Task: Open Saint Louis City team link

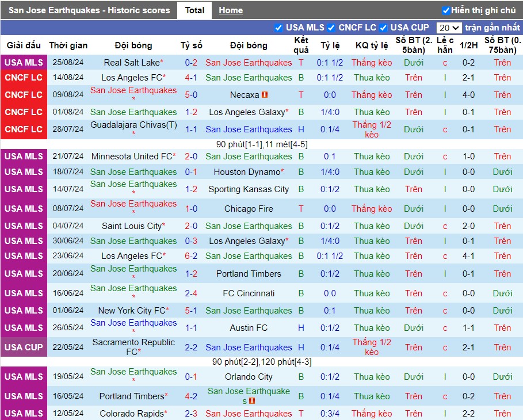Action: [x=132, y=226]
